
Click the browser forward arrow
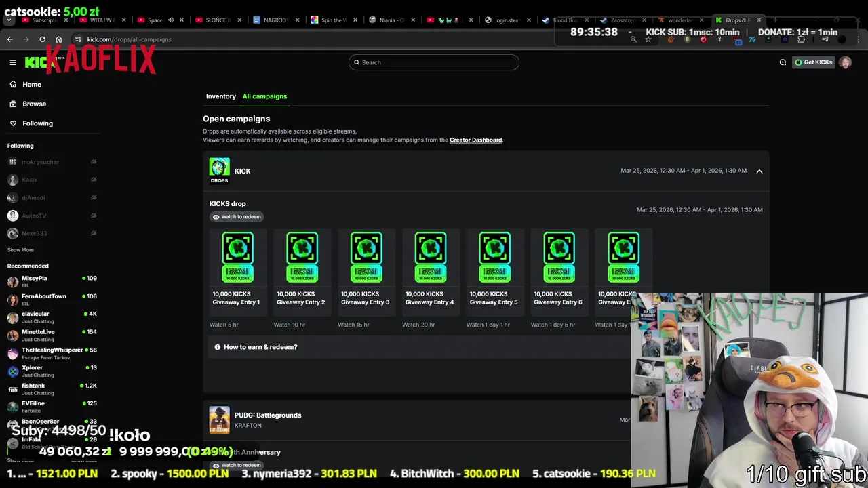coord(26,39)
